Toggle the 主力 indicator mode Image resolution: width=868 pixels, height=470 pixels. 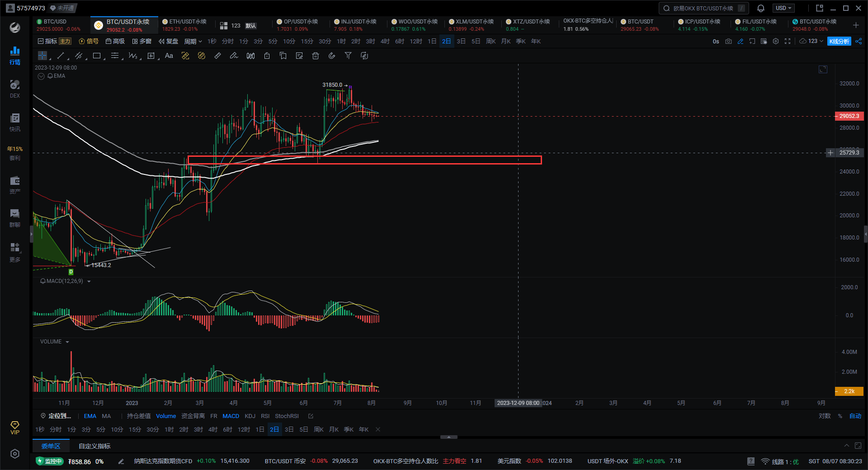coord(65,41)
